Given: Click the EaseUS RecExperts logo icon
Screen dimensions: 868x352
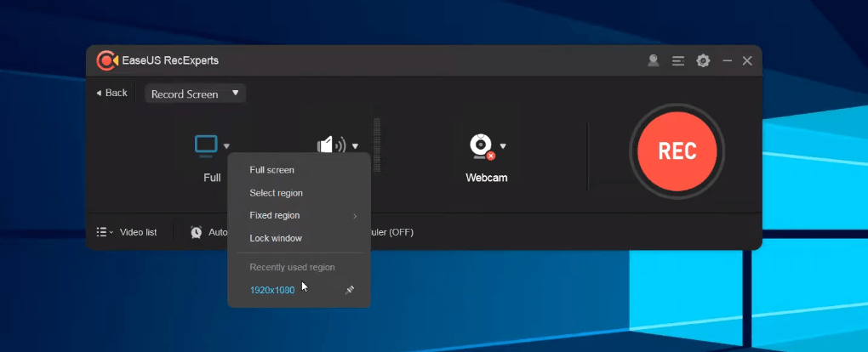Looking at the screenshot, I should coord(107,60).
